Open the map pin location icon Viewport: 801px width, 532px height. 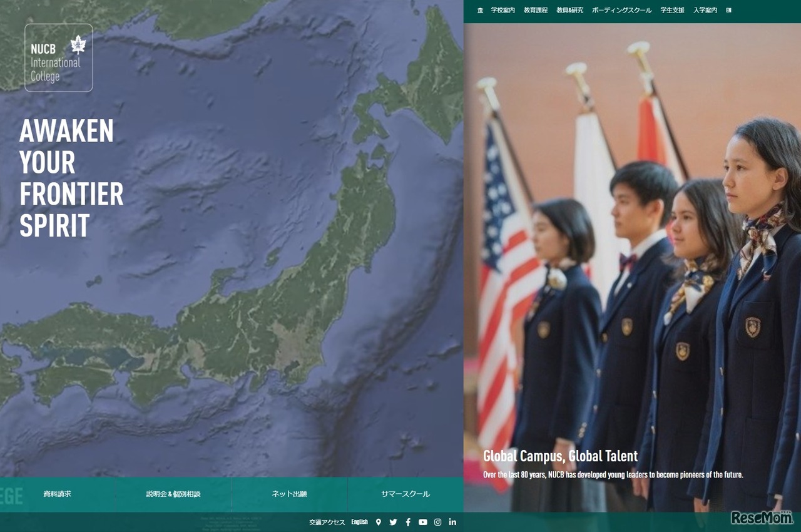[x=378, y=522]
